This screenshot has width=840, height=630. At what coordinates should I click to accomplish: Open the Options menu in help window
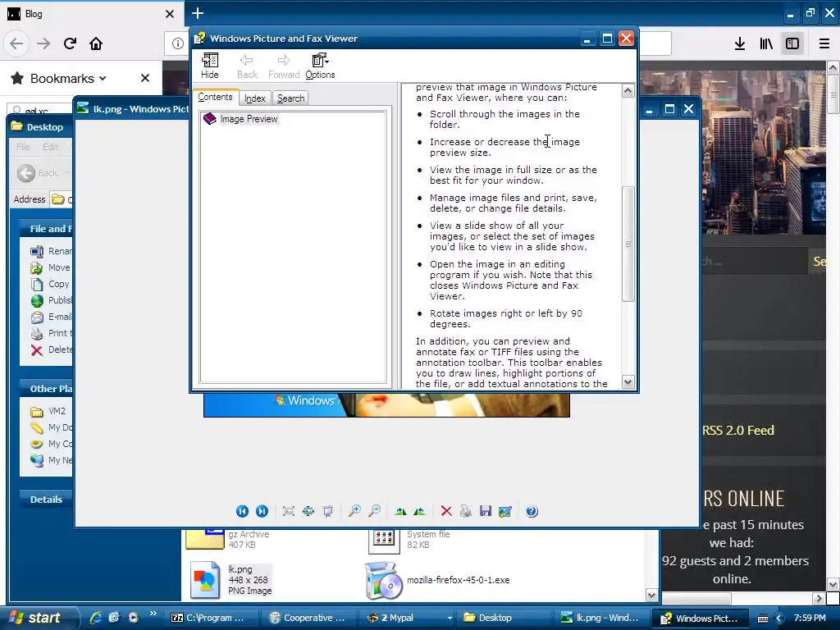[321, 66]
